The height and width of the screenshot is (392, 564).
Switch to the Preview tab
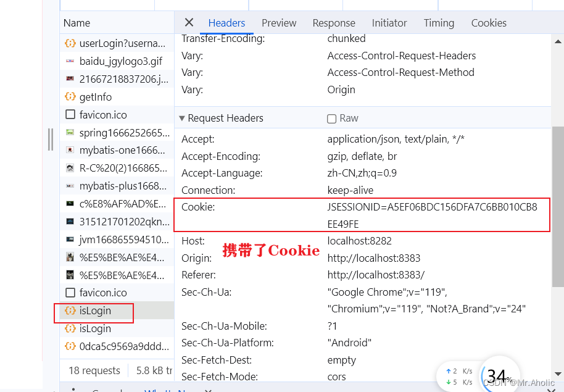279,23
